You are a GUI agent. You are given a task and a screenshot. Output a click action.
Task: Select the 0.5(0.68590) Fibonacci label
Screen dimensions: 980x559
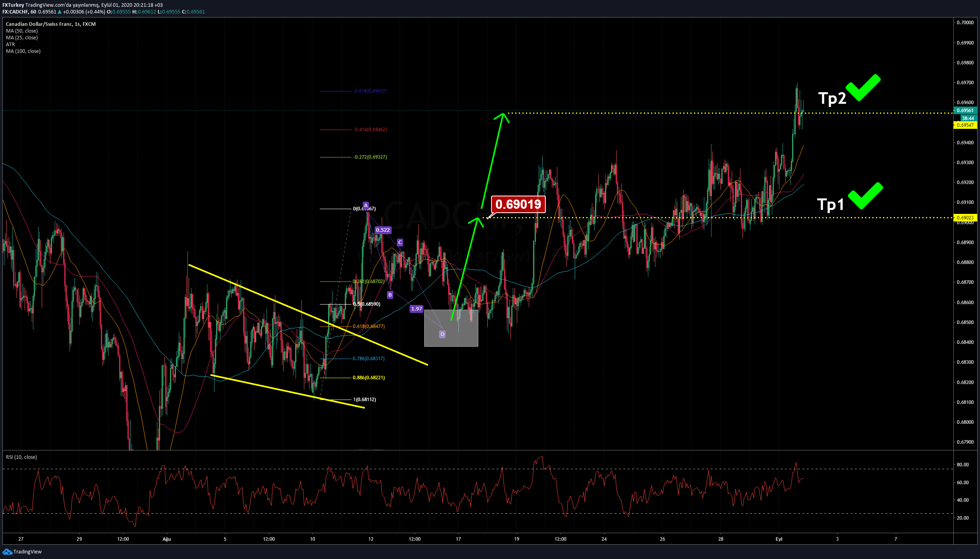click(366, 304)
